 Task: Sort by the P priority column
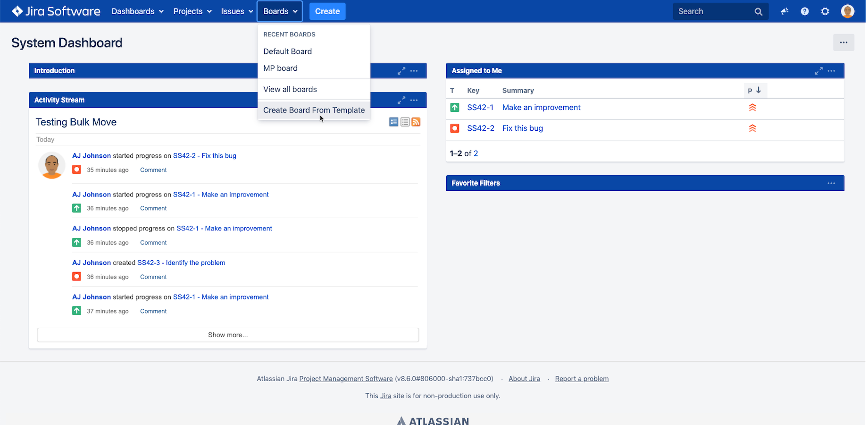pos(755,90)
